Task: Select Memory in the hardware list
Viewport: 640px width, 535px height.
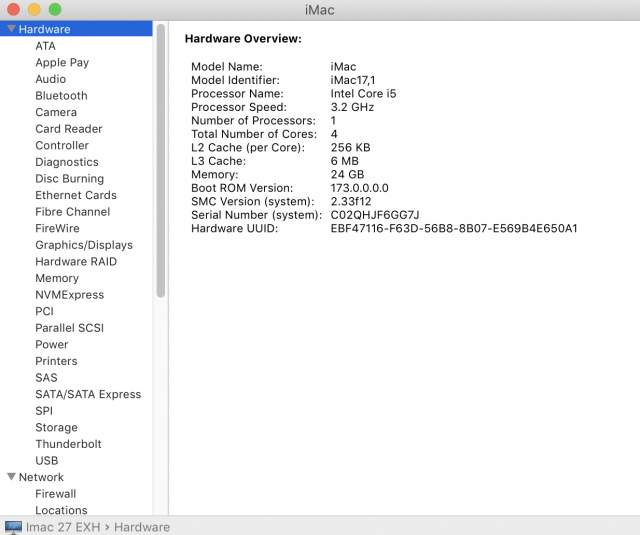Action: pos(57,278)
